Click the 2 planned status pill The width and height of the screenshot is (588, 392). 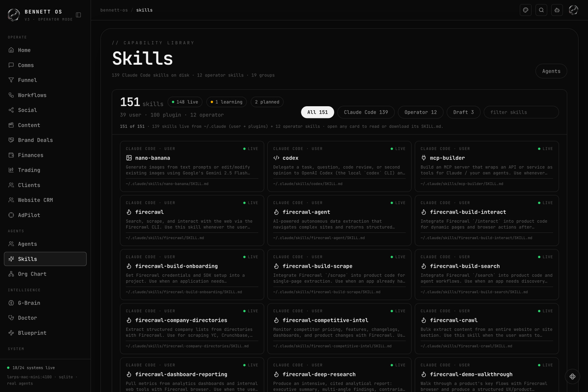click(x=267, y=102)
